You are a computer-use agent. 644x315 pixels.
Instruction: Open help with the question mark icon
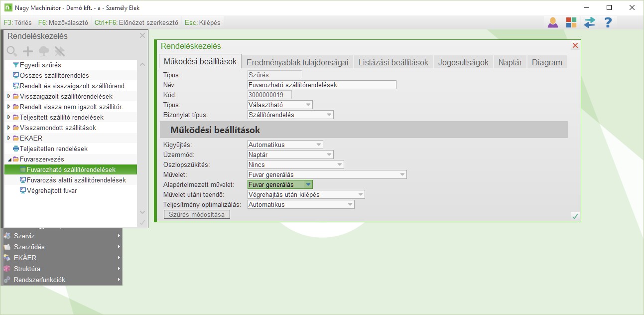point(608,22)
